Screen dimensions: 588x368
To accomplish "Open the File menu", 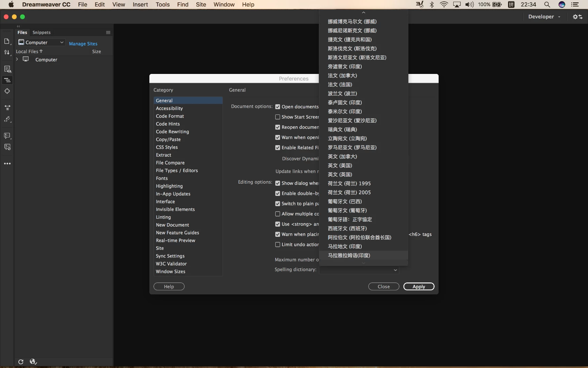I will [x=82, y=4].
